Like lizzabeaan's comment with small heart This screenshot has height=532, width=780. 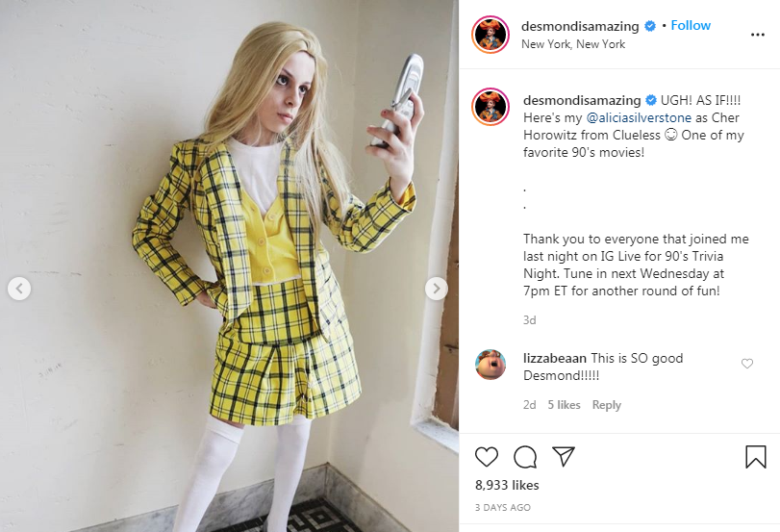click(x=747, y=364)
